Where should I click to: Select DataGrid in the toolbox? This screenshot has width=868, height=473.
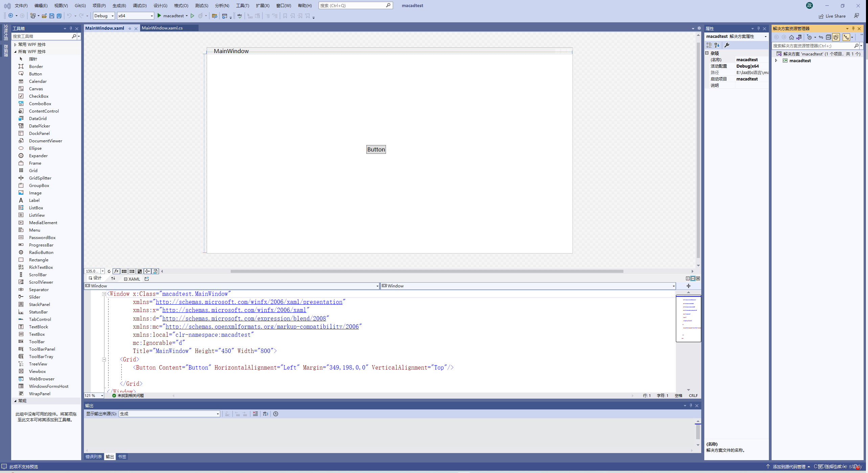(x=38, y=118)
